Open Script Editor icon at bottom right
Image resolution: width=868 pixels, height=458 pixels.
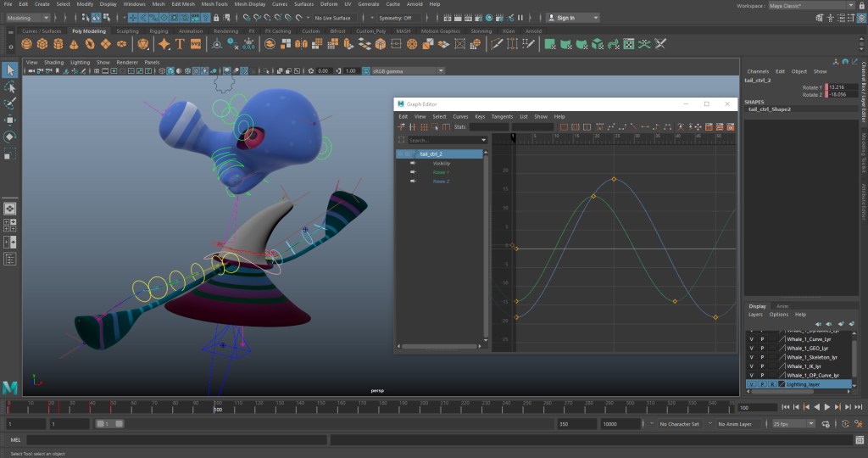tap(859, 440)
